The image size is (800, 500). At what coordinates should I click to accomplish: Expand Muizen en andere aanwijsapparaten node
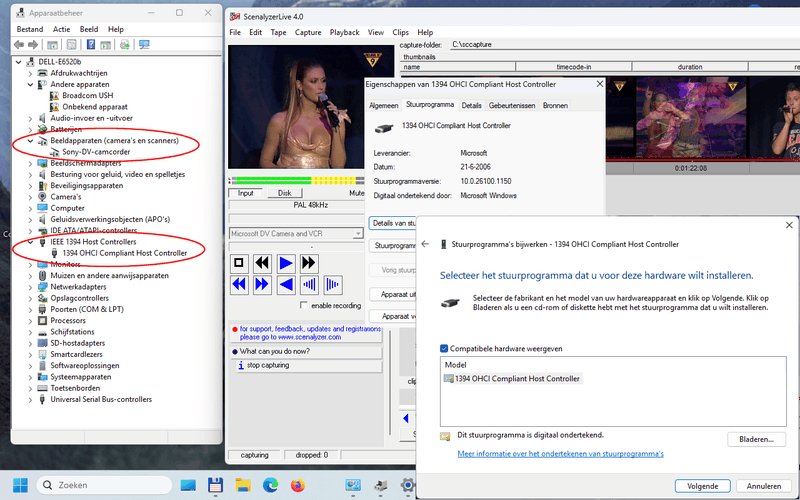(x=30, y=276)
